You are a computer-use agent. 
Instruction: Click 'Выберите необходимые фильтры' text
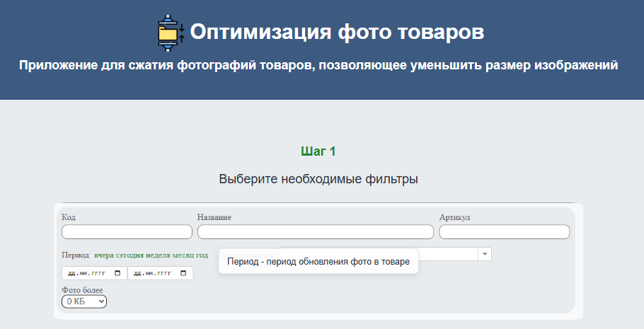[318, 179]
